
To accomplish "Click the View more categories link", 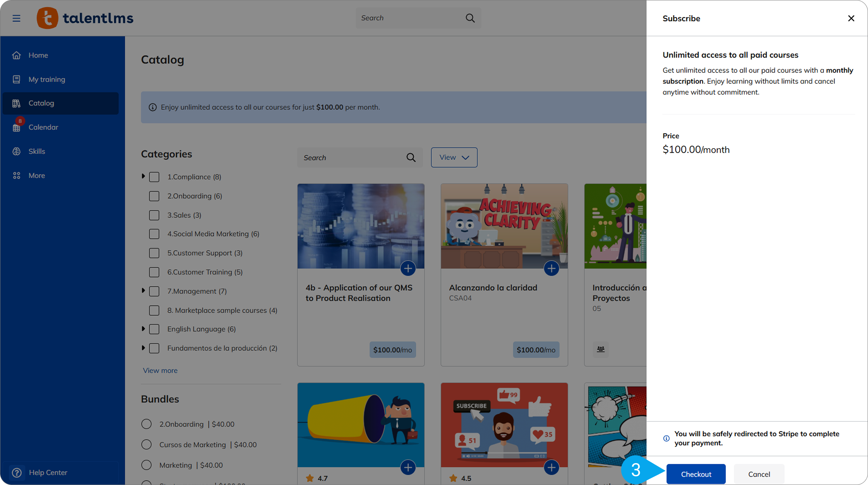I will (x=160, y=371).
